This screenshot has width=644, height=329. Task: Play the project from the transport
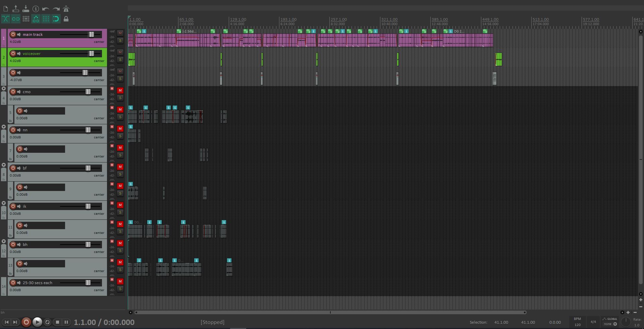click(x=37, y=322)
